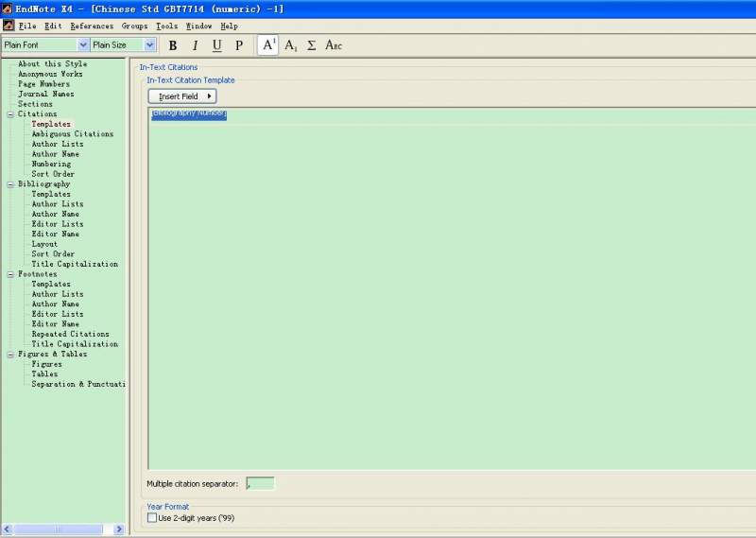Select Numbering under Citations
The image size is (756, 538).
point(51,165)
